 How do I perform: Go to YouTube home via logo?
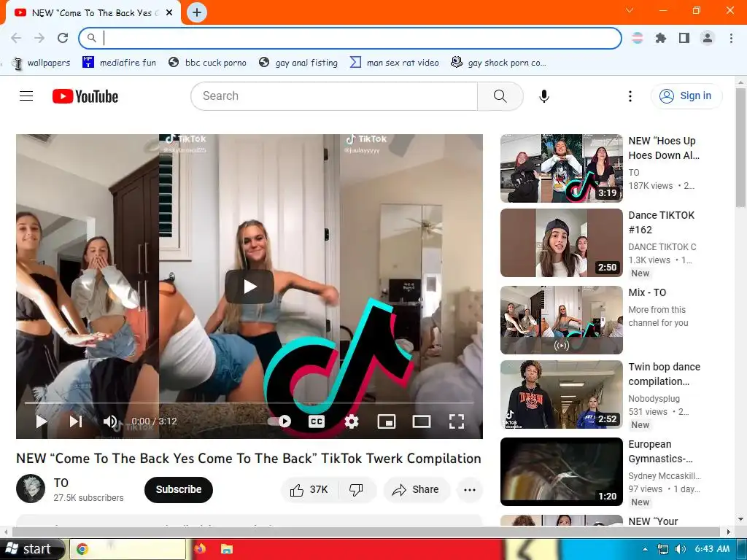(85, 96)
